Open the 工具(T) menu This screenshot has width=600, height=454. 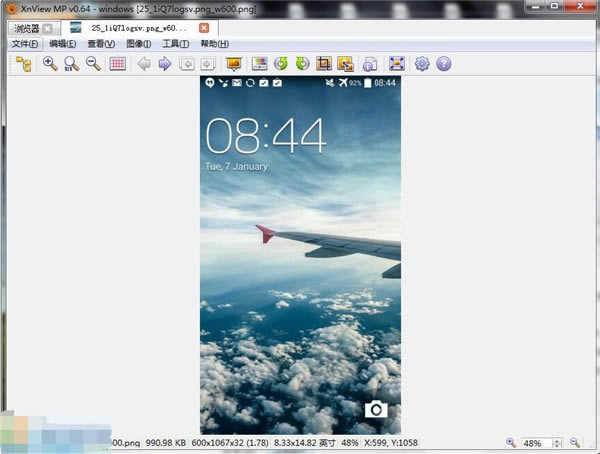(176, 44)
